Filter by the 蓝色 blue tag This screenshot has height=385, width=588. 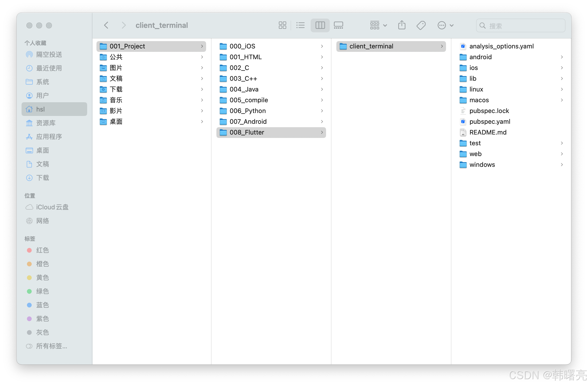[x=54, y=305]
